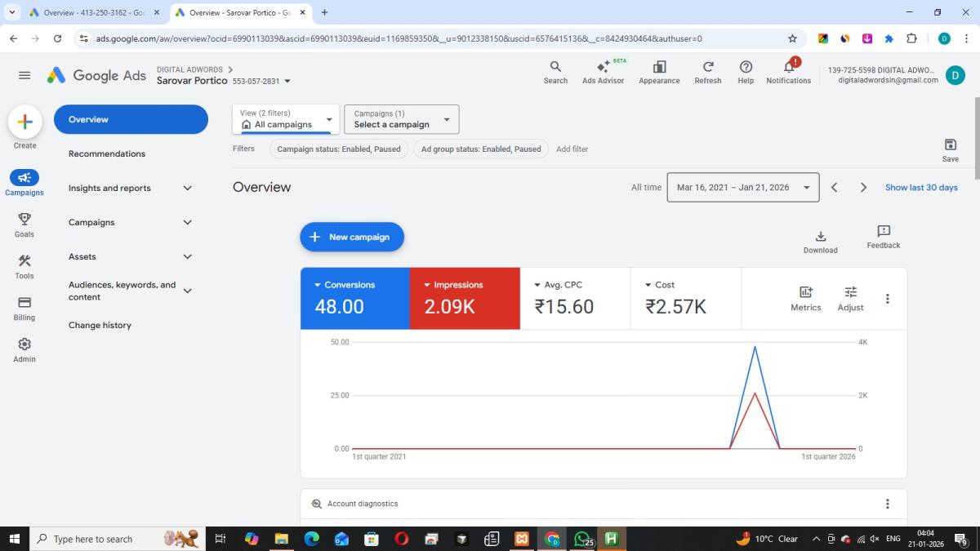Open the Appearance settings icon
Image resolution: width=980 pixels, height=551 pixels.
[659, 67]
